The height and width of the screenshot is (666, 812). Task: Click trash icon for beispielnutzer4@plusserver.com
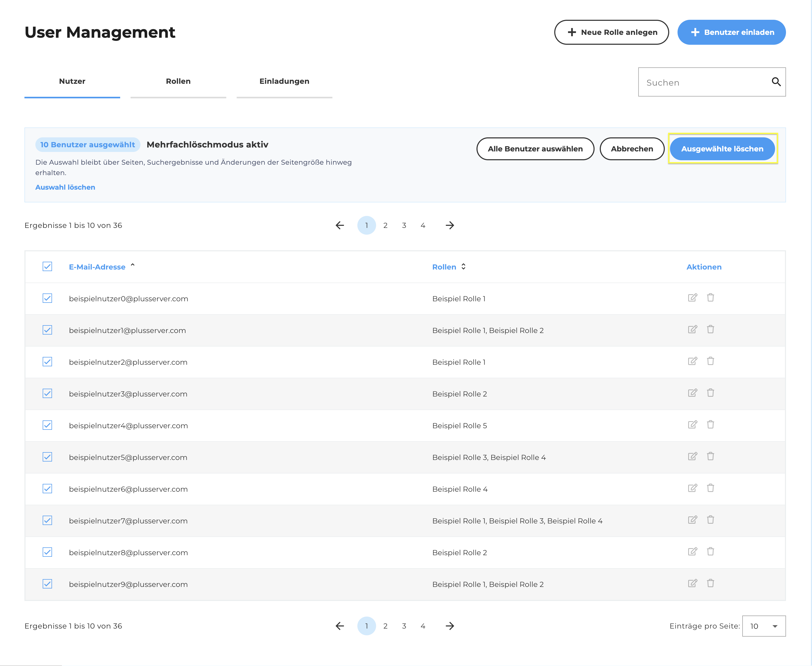pyautogui.click(x=710, y=425)
